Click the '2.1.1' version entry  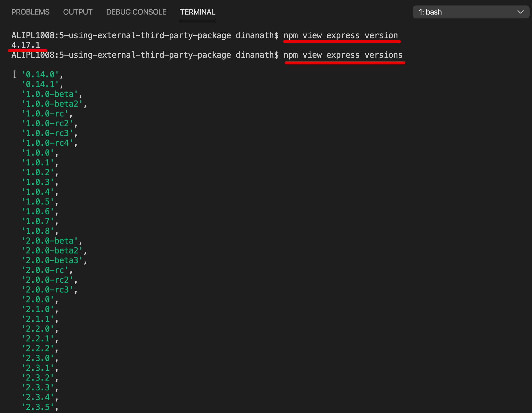[38, 319]
